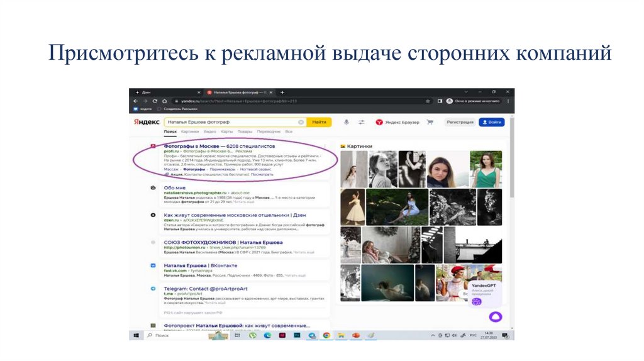Open the notifications center icon
644x361 pixels.
pyautogui.click(x=505, y=336)
